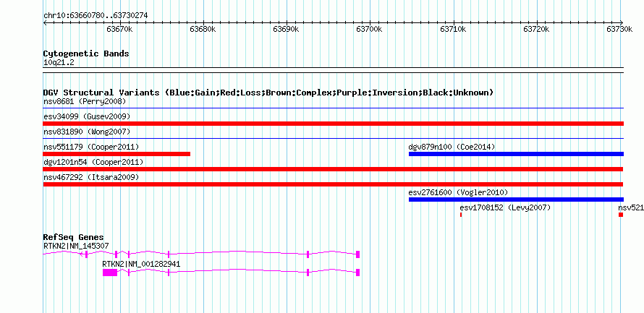Select the Cytogenetic Bands track title

pyautogui.click(x=86, y=53)
